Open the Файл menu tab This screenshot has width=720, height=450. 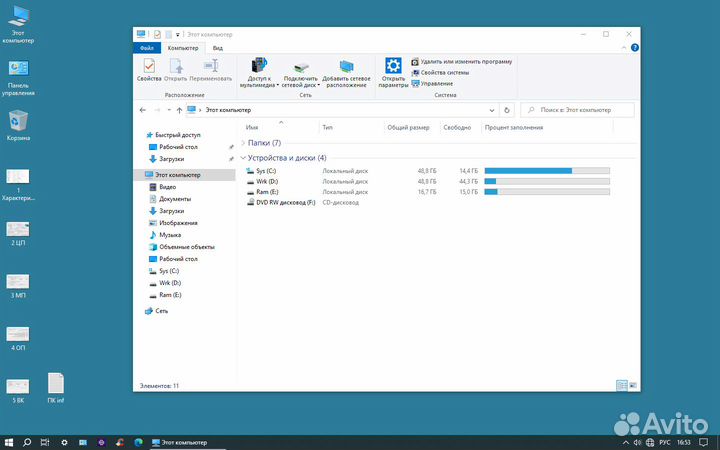(x=147, y=47)
